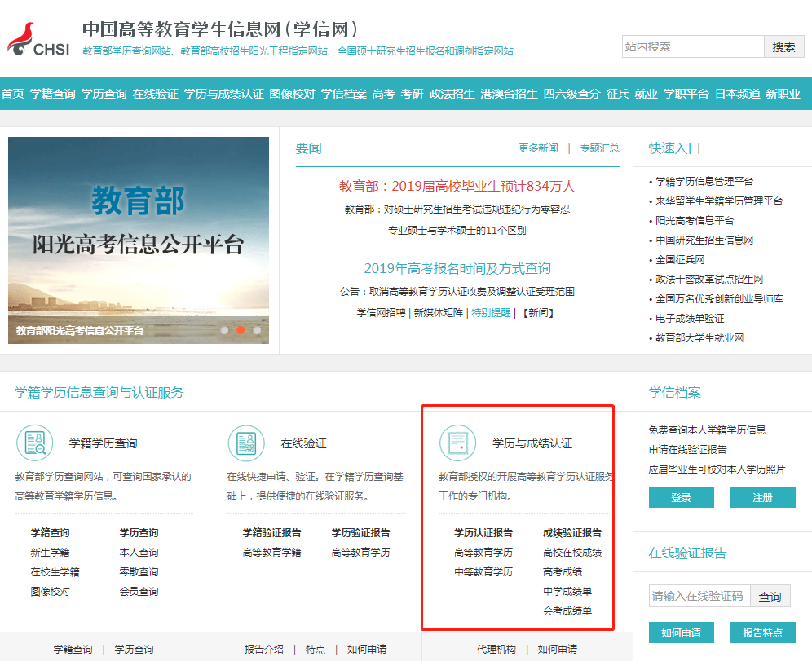Open headline about 2019届高校毕业生834万人
Screen dimensions: 812x661
[457, 187]
